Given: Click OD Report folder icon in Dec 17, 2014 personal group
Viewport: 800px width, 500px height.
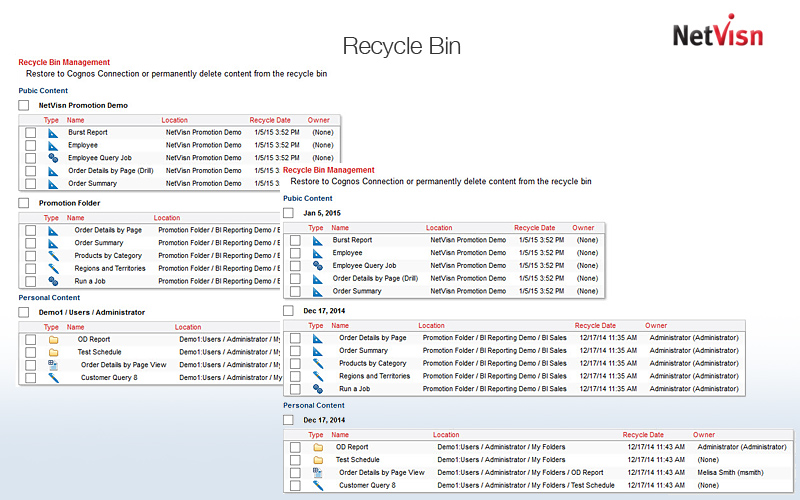Looking at the screenshot, I should [x=318, y=447].
